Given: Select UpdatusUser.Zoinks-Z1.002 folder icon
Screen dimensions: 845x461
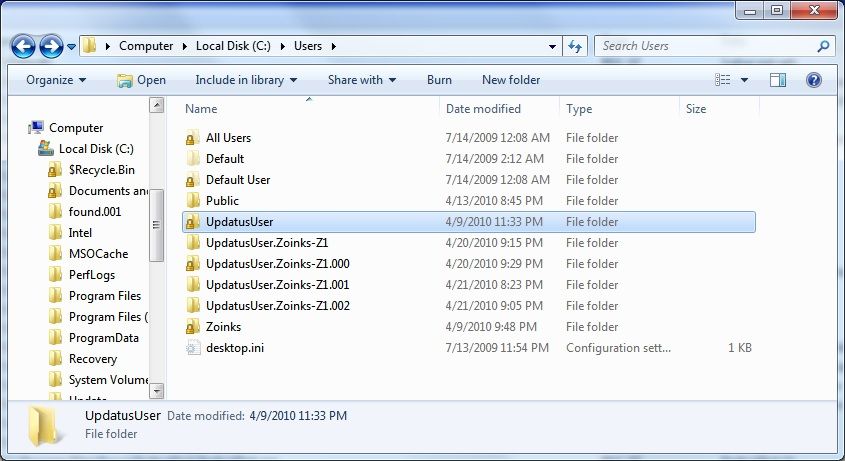Looking at the screenshot, I should [x=192, y=306].
